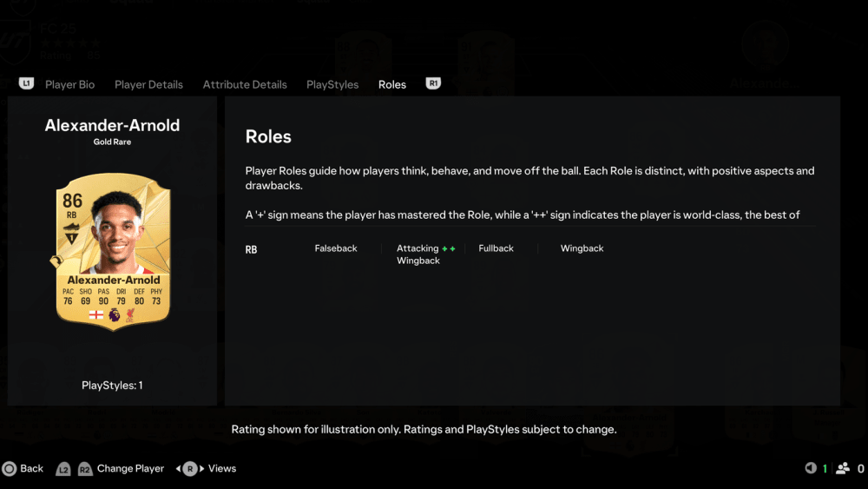Click the circle Back button icon
This screenshot has height=489, width=868.
pyautogui.click(x=9, y=468)
